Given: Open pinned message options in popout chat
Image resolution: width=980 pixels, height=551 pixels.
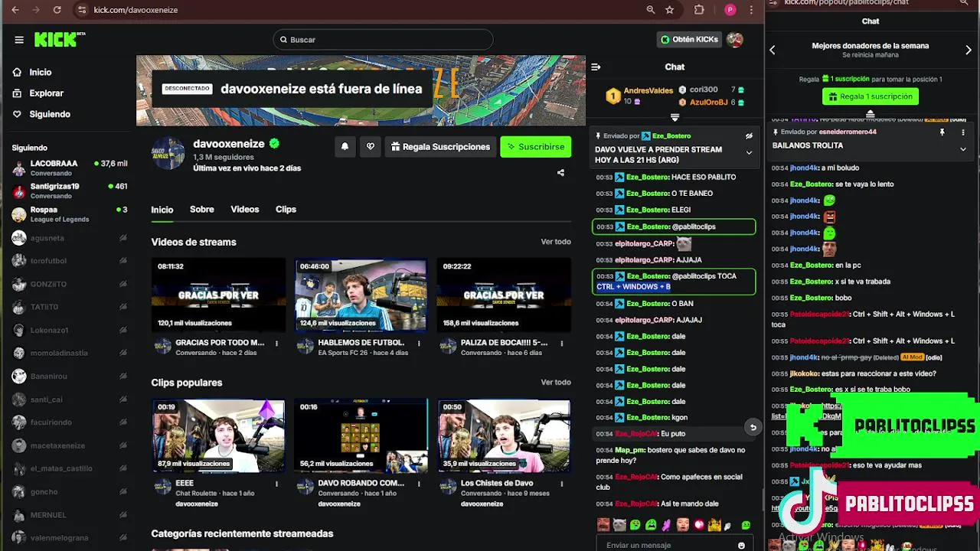Looking at the screenshot, I should [x=963, y=132].
